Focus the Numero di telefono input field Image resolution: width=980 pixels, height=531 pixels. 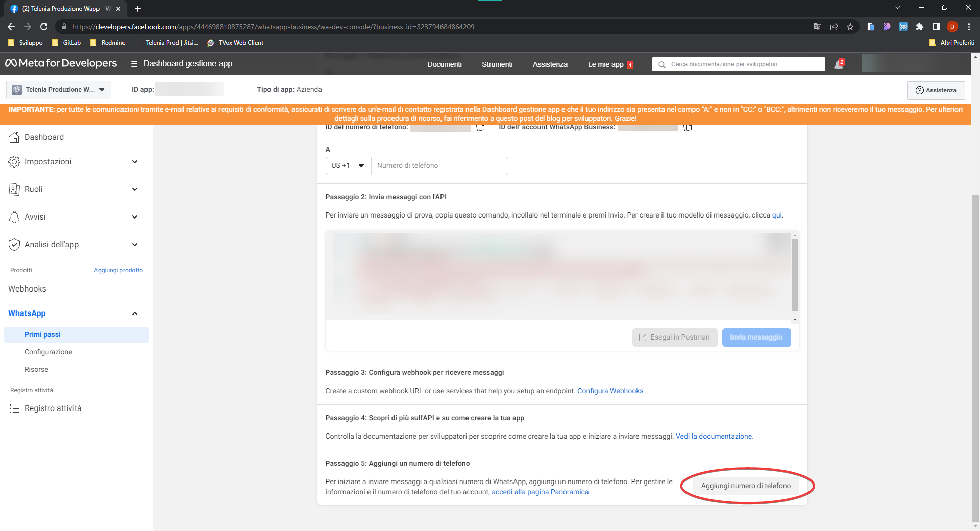[439, 166]
